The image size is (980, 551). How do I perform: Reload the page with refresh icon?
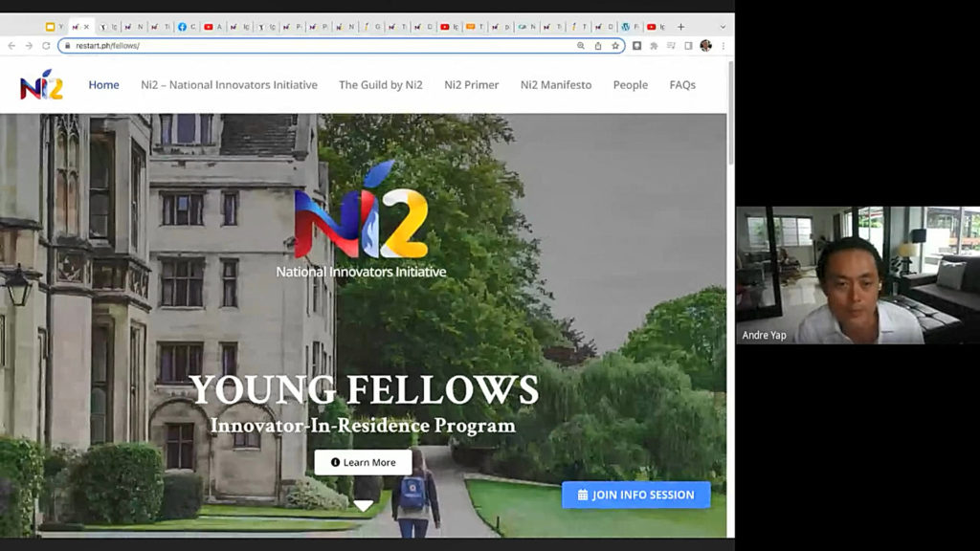tap(46, 46)
